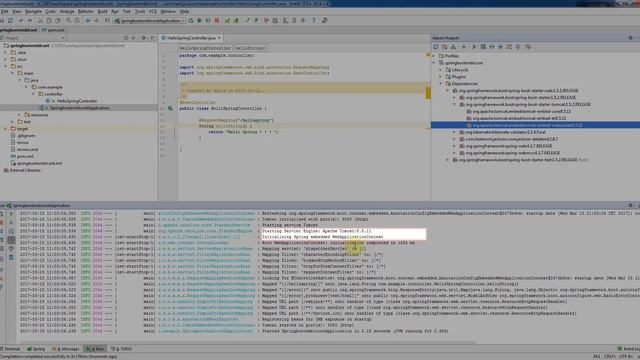640x360 pixels.
Task: Open the Navigate menu
Action: [33, 11]
